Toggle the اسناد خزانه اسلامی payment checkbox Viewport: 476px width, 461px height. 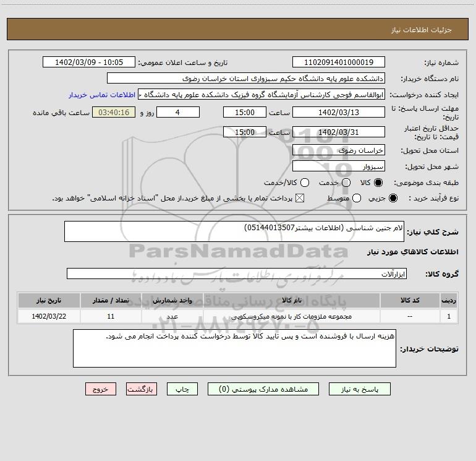300,199
